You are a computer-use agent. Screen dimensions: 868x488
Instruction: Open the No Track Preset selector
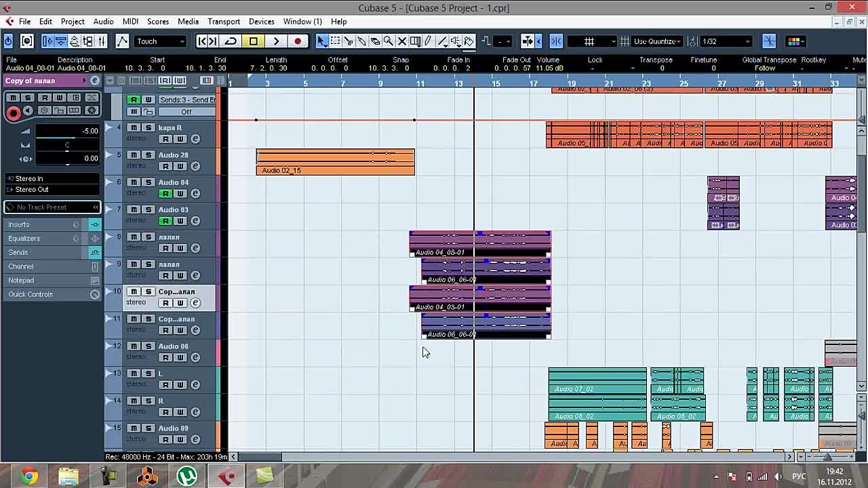coord(52,207)
